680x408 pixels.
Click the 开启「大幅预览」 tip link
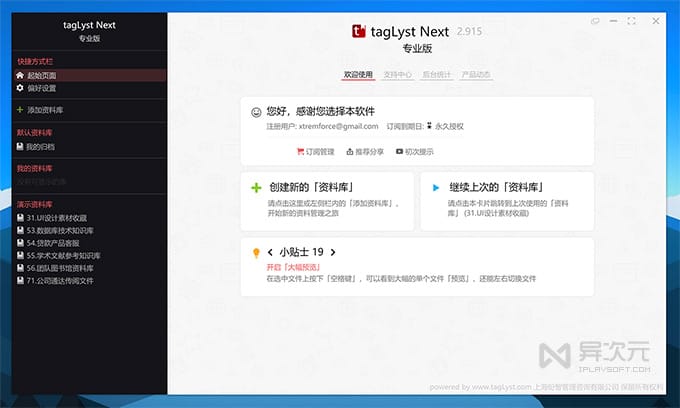(x=293, y=267)
